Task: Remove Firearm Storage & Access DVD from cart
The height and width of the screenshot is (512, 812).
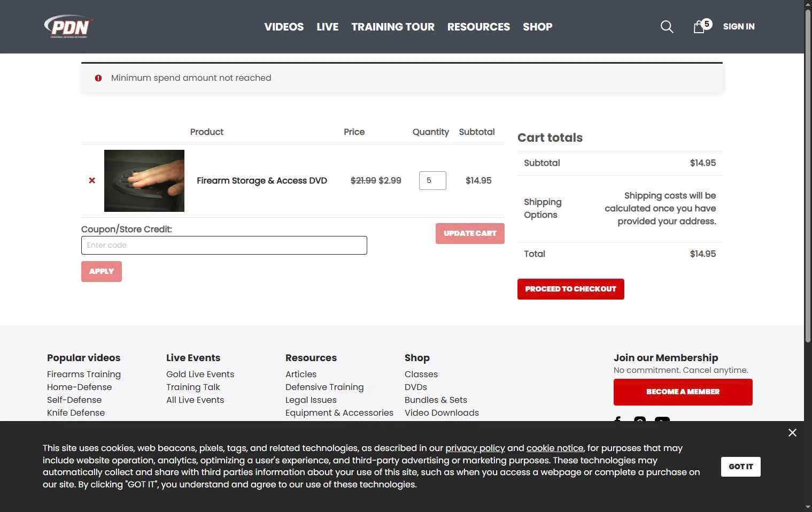Action: [x=92, y=181]
